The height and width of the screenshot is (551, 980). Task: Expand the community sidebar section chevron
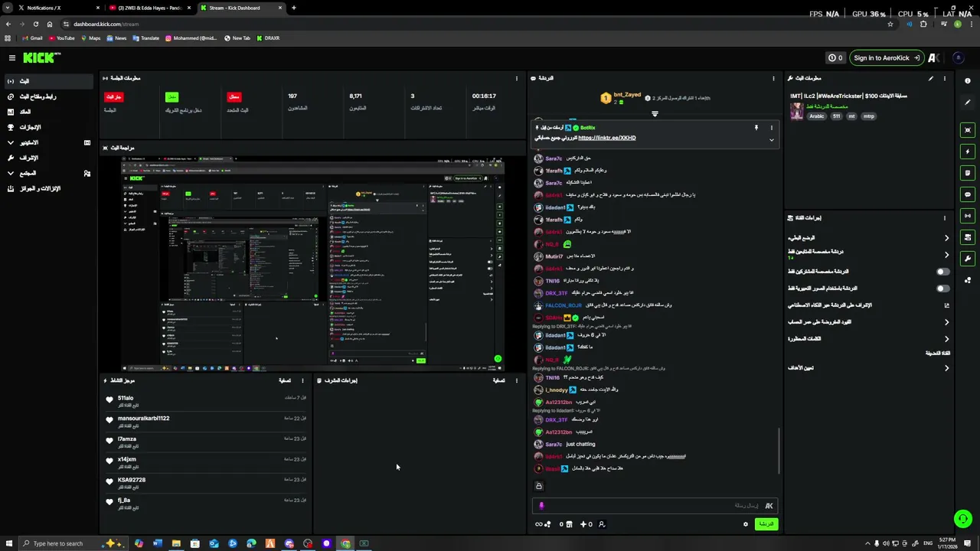(11, 173)
